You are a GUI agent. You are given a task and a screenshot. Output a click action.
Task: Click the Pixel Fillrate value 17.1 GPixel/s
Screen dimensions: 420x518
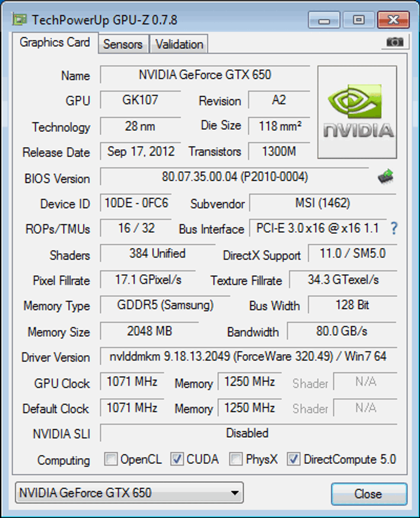[x=148, y=279]
